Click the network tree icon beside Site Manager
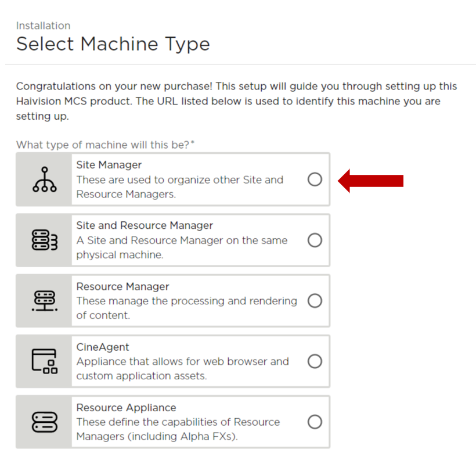The height and width of the screenshot is (467, 476). click(44, 179)
